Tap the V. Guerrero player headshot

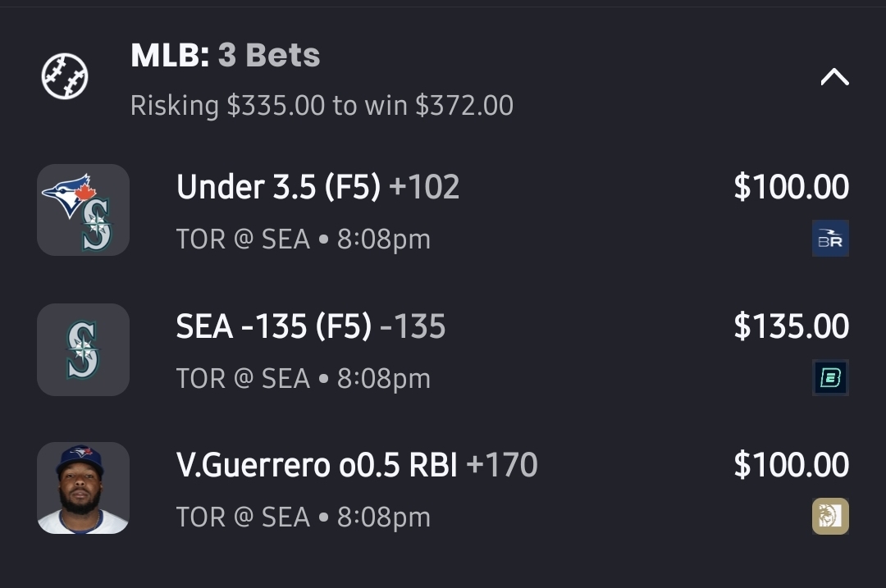(83, 489)
